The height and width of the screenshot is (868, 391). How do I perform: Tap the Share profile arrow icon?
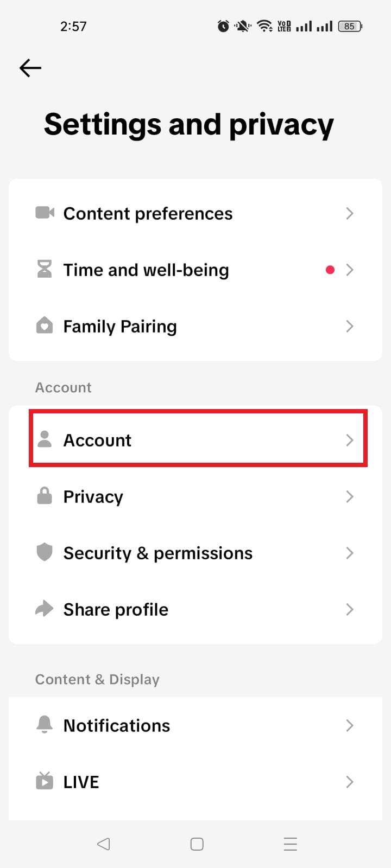[x=45, y=609]
